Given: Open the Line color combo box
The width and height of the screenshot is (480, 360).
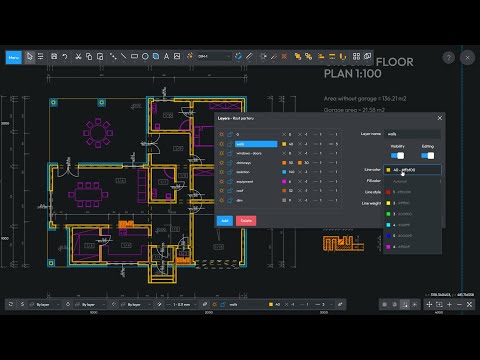Looking at the screenshot, I should pos(412,170).
